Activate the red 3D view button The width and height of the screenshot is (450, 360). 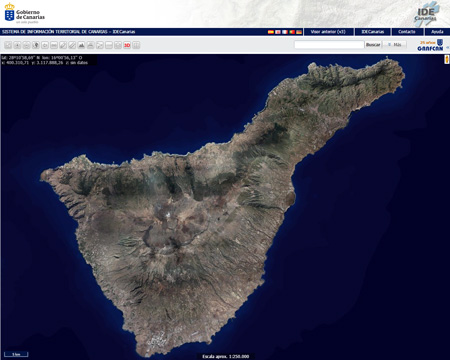coord(127,45)
